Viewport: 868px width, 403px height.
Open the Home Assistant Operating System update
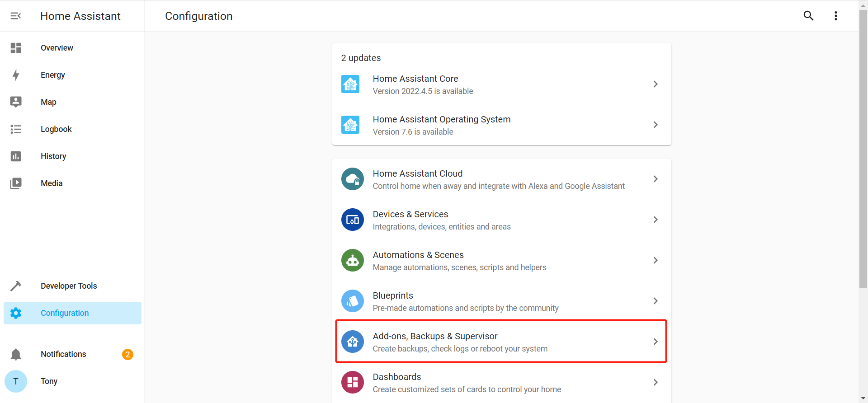(x=502, y=125)
